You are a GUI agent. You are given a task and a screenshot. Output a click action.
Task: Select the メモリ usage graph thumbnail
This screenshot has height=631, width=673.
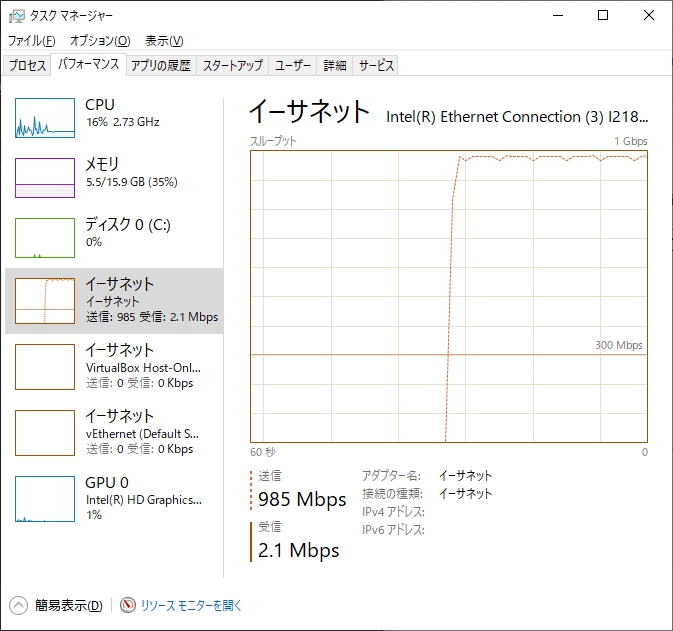pos(45,178)
